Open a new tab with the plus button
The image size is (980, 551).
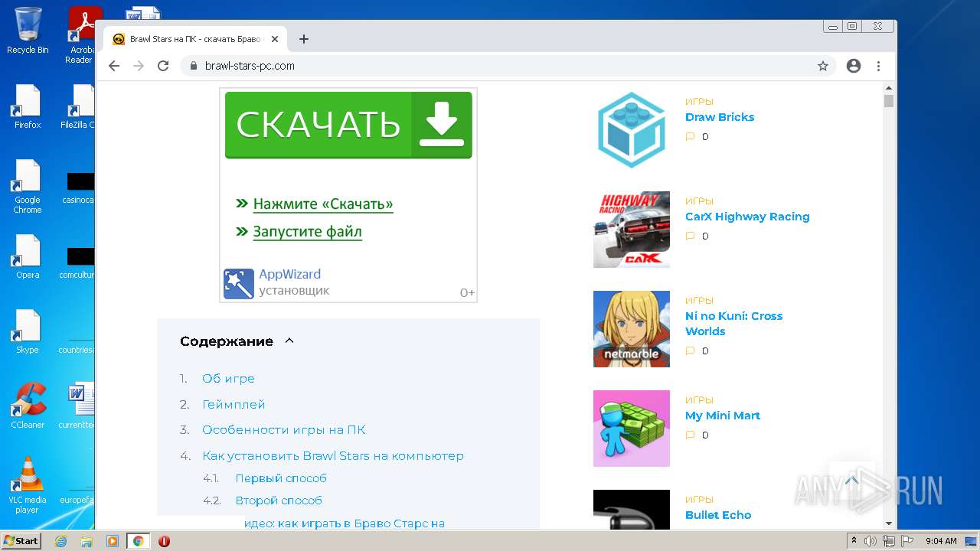click(304, 39)
